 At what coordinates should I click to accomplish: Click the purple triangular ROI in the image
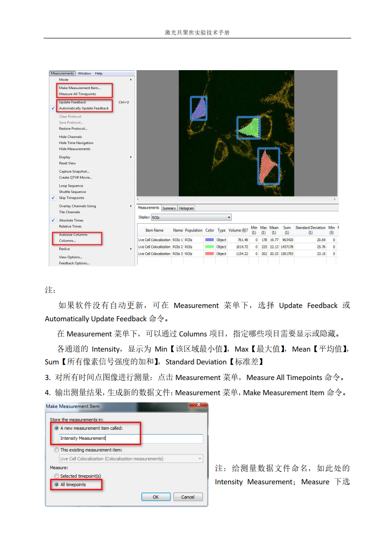pyautogui.click(x=200, y=110)
